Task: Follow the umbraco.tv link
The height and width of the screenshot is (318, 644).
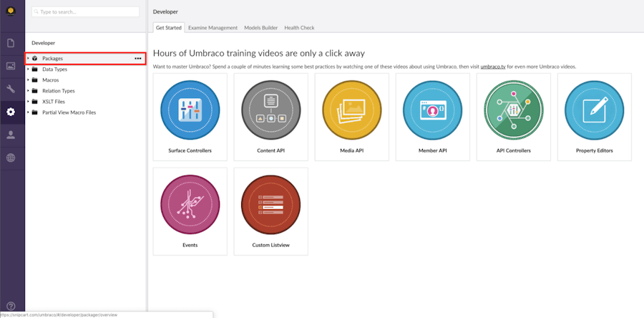Action: click(x=493, y=67)
